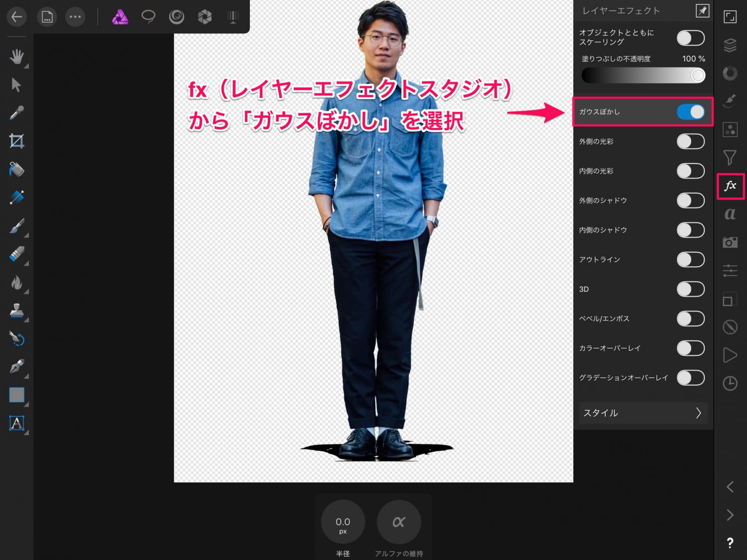Select the Paint Brush tool
Image resolution: width=747 pixels, height=560 pixels.
[x=16, y=226]
